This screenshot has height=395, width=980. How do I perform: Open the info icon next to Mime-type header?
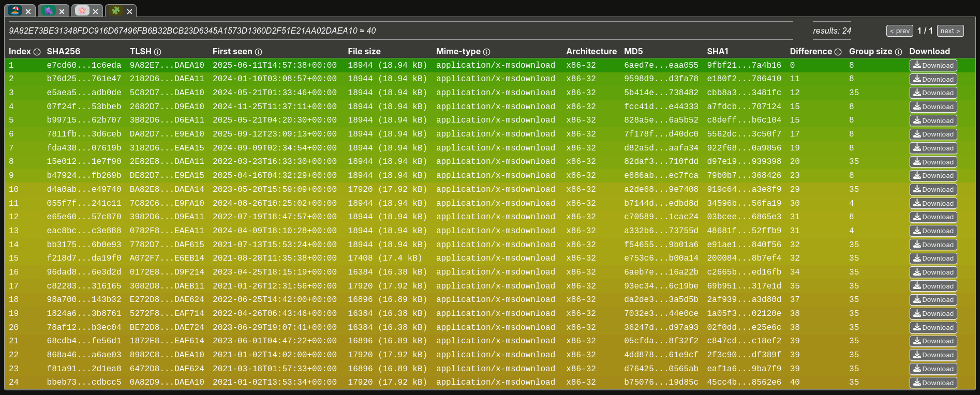click(486, 52)
